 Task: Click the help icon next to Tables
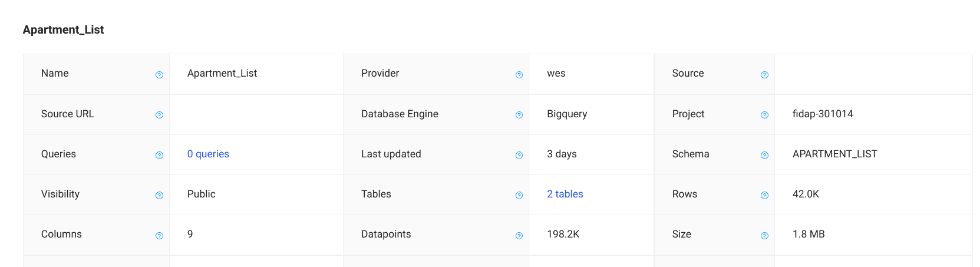pyautogui.click(x=519, y=196)
